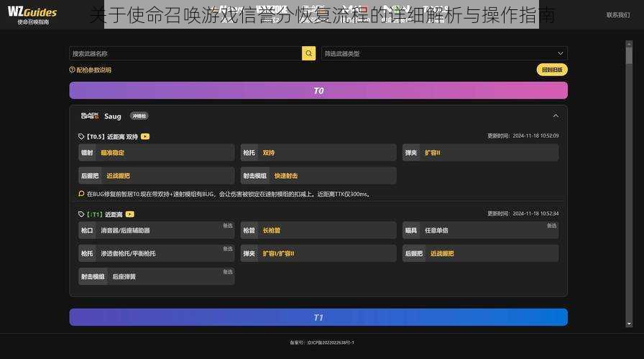
Task: Open the ICP record number footer link
Action: pos(321,342)
